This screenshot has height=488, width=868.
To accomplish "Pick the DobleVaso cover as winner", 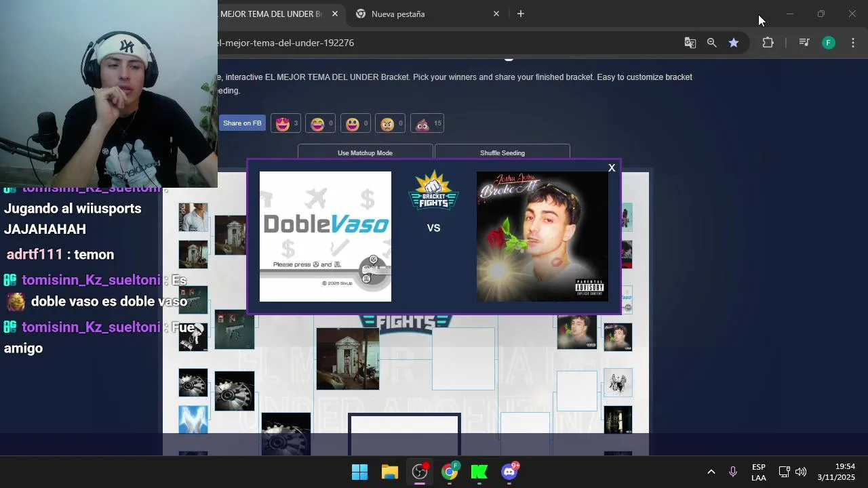I will pos(325,237).
